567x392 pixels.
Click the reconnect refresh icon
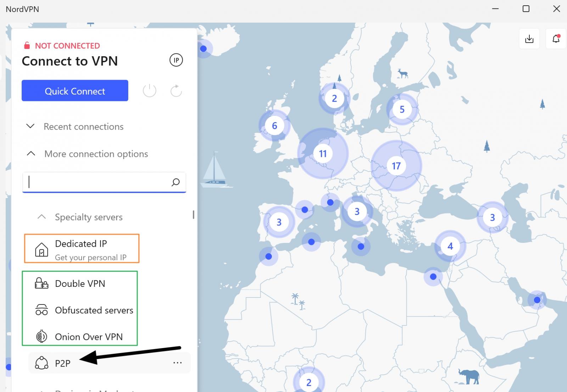(176, 91)
